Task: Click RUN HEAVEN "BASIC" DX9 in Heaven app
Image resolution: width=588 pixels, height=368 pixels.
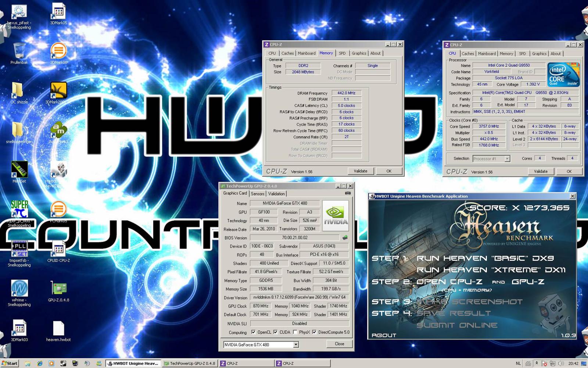Action: 485,258
